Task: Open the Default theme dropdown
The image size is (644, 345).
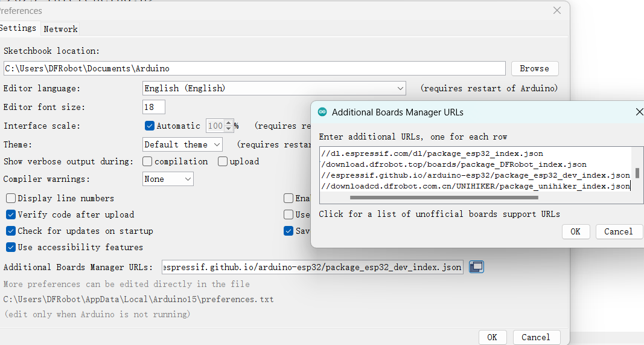Action: 182,144
